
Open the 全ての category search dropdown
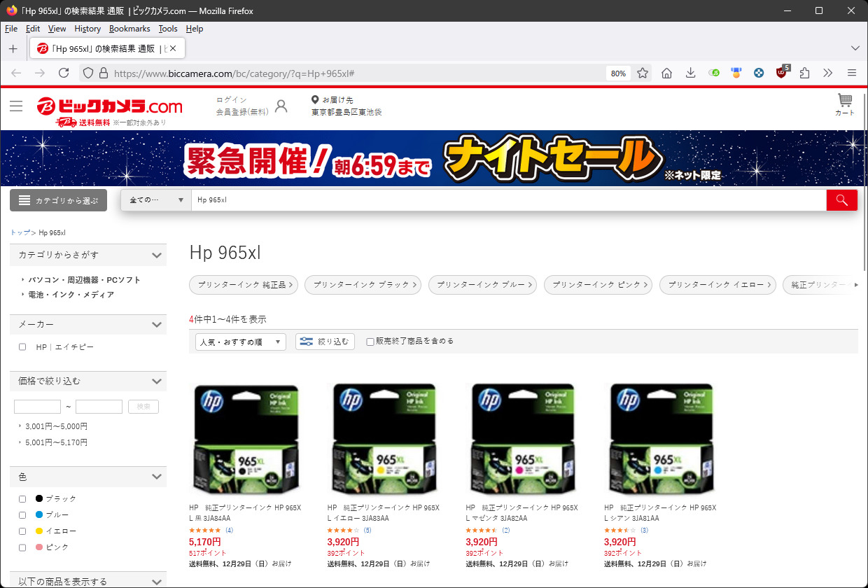(x=156, y=200)
